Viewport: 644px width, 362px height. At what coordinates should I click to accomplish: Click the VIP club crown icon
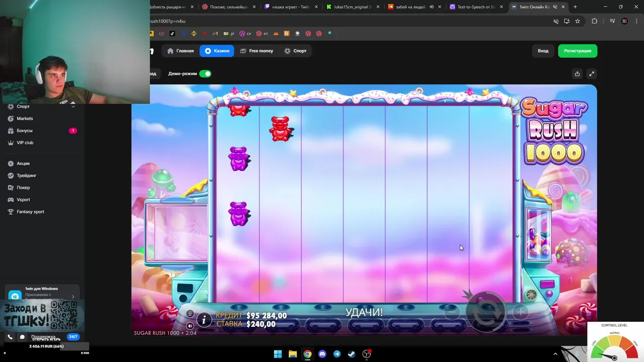click(x=11, y=143)
